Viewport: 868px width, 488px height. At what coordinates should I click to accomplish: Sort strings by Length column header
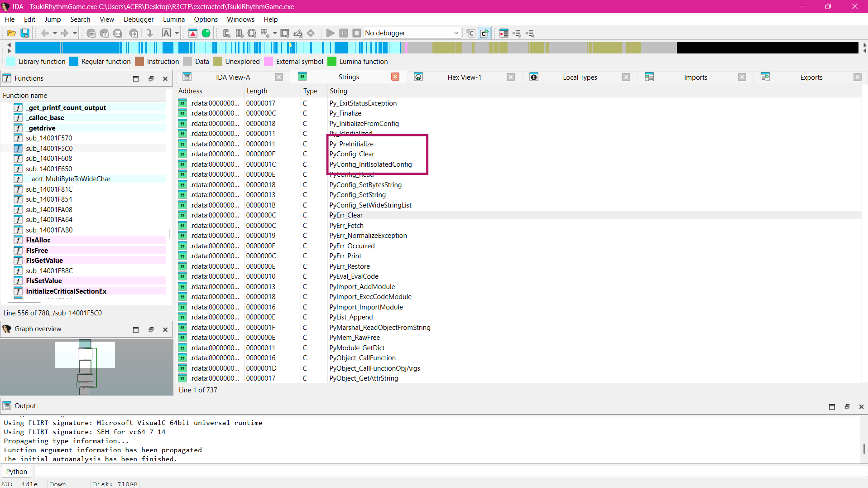(x=273, y=91)
